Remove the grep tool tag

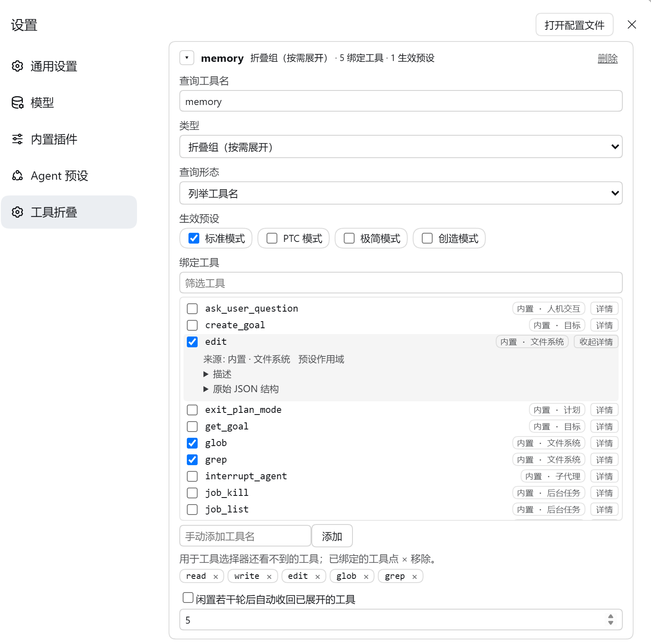414,577
